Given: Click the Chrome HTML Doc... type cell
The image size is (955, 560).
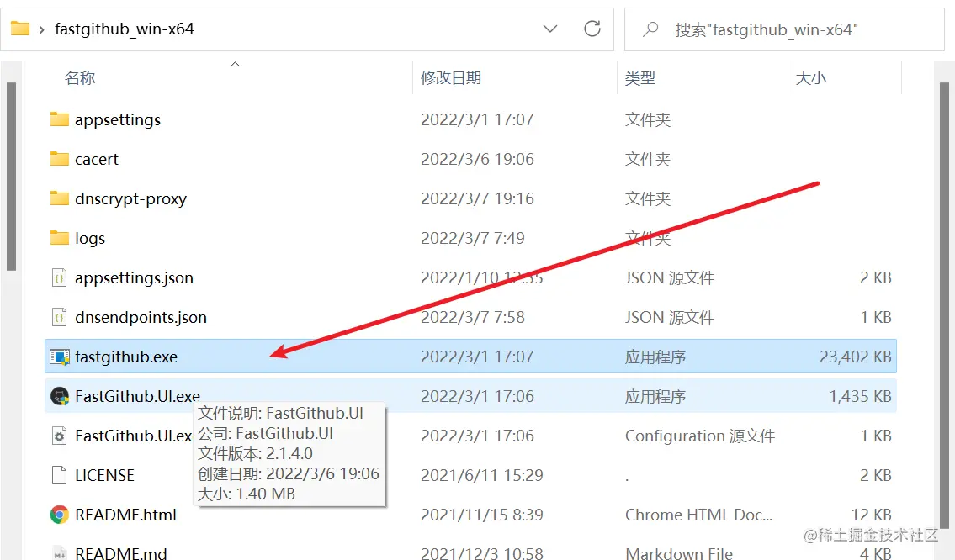Looking at the screenshot, I should tap(698, 515).
